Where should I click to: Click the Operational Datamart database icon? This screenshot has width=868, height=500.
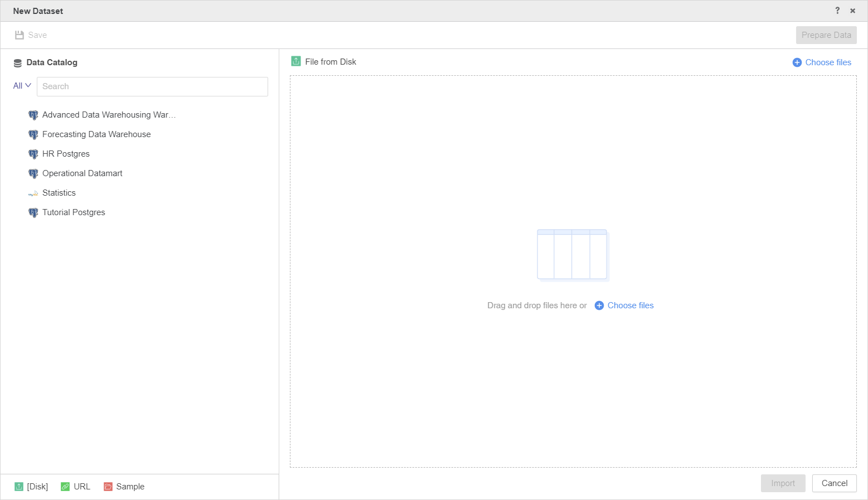(33, 174)
